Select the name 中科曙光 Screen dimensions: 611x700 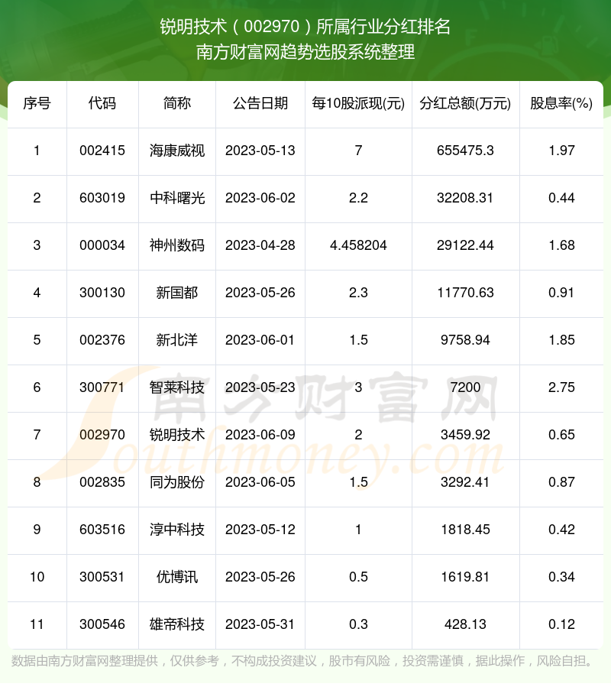tap(176, 198)
